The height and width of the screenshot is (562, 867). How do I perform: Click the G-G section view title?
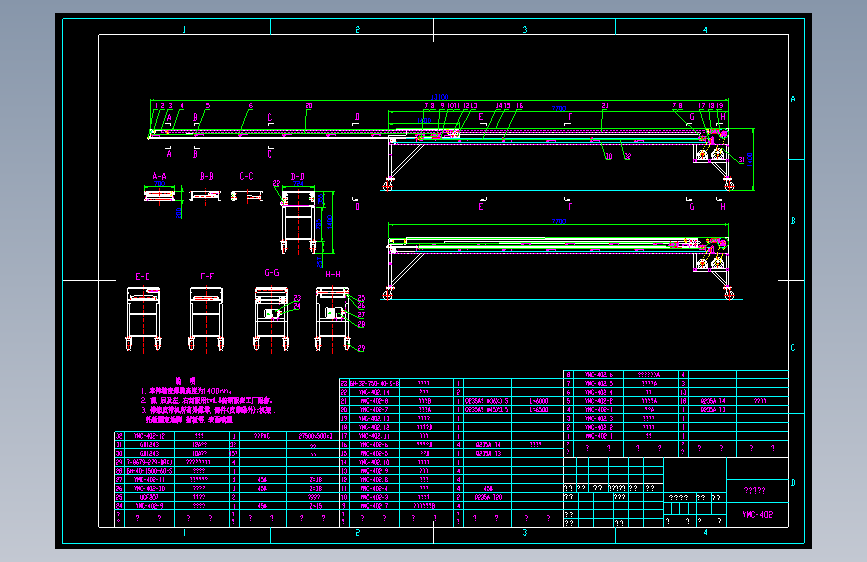click(x=271, y=273)
